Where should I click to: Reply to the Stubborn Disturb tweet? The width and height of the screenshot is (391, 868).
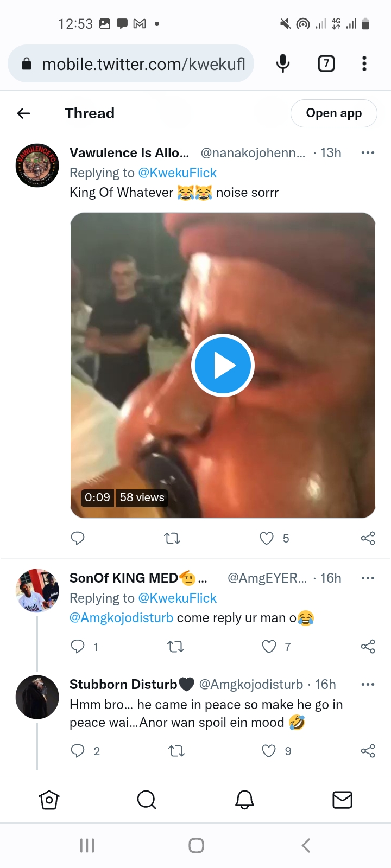(x=78, y=751)
